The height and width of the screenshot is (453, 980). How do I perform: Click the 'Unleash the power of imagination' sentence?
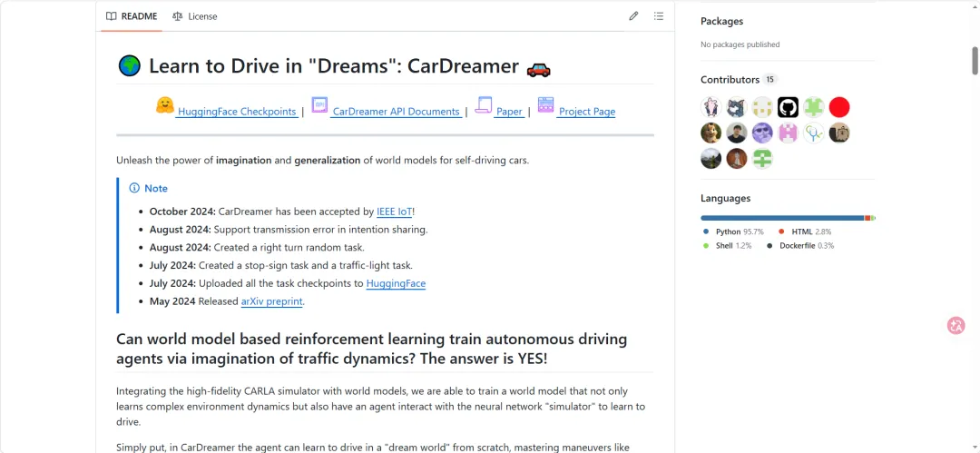click(x=322, y=160)
